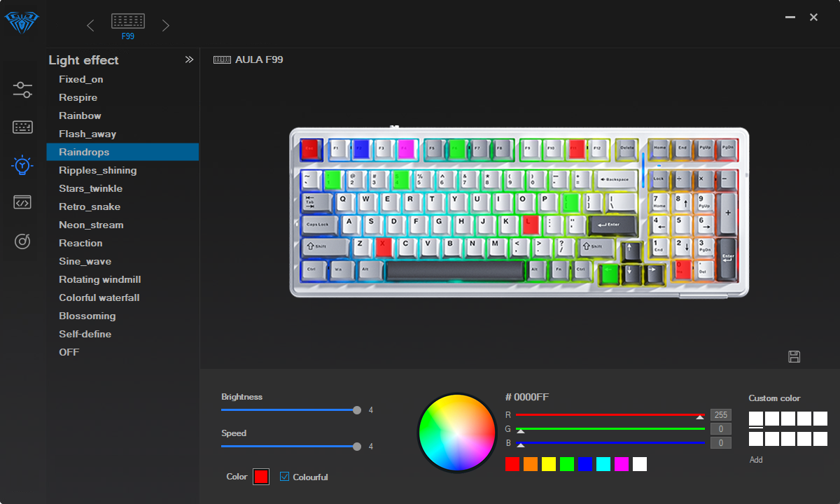Go to next device with right arrow
This screenshot has height=504, width=840.
166,26
